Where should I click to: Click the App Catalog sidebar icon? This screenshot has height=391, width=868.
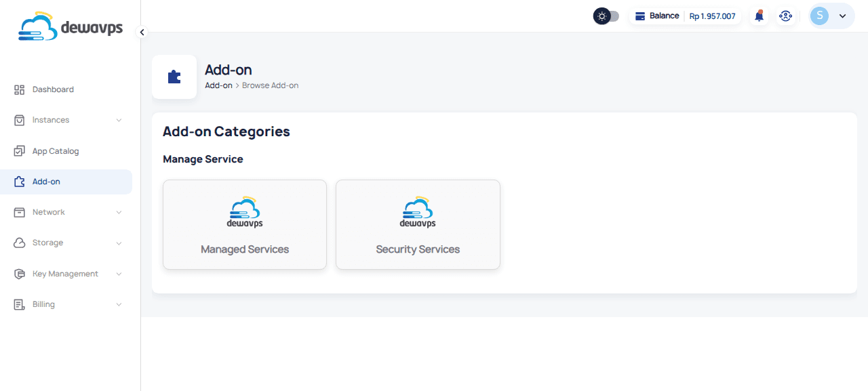19,151
